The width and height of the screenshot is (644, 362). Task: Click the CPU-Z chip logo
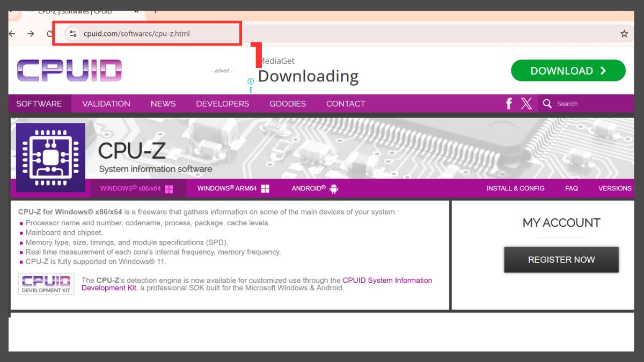[x=50, y=158]
